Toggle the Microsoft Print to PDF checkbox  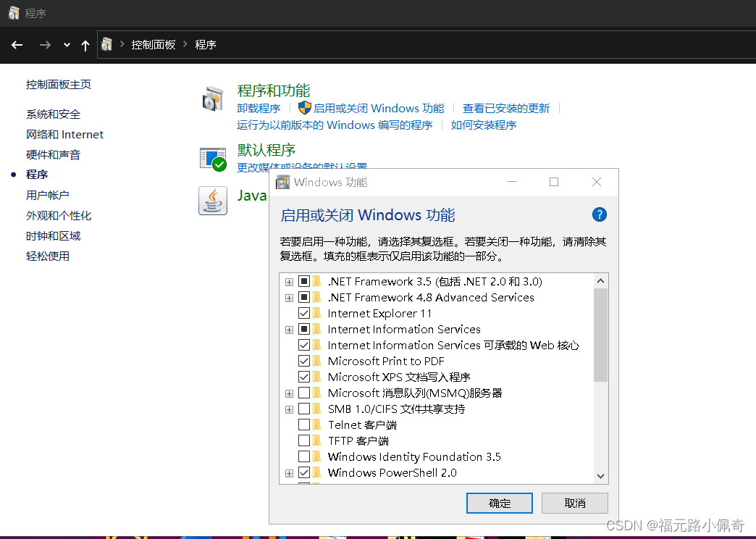pos(304,361)
